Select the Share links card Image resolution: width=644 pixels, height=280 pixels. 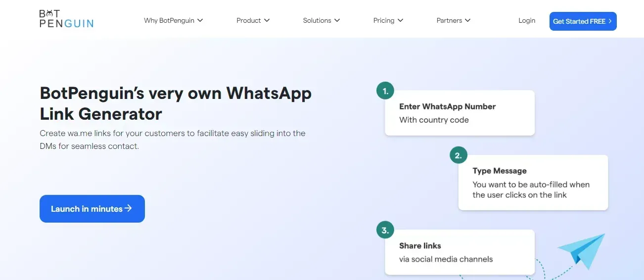click(x=460, y=252)
